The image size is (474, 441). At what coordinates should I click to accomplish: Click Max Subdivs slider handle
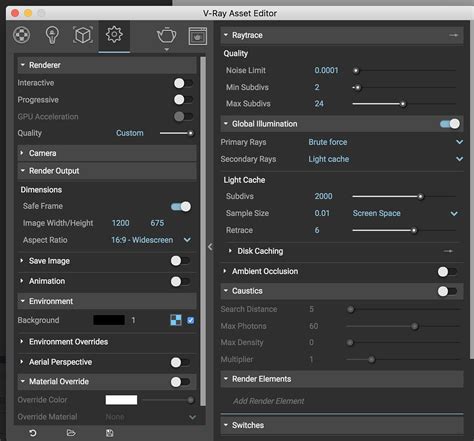pos(403,104)
